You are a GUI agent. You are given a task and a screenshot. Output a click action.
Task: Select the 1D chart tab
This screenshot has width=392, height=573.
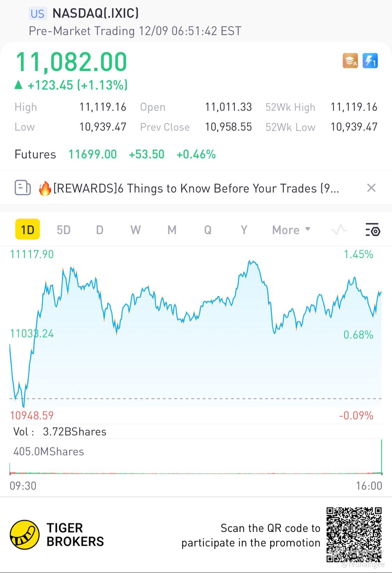[28, 230]
